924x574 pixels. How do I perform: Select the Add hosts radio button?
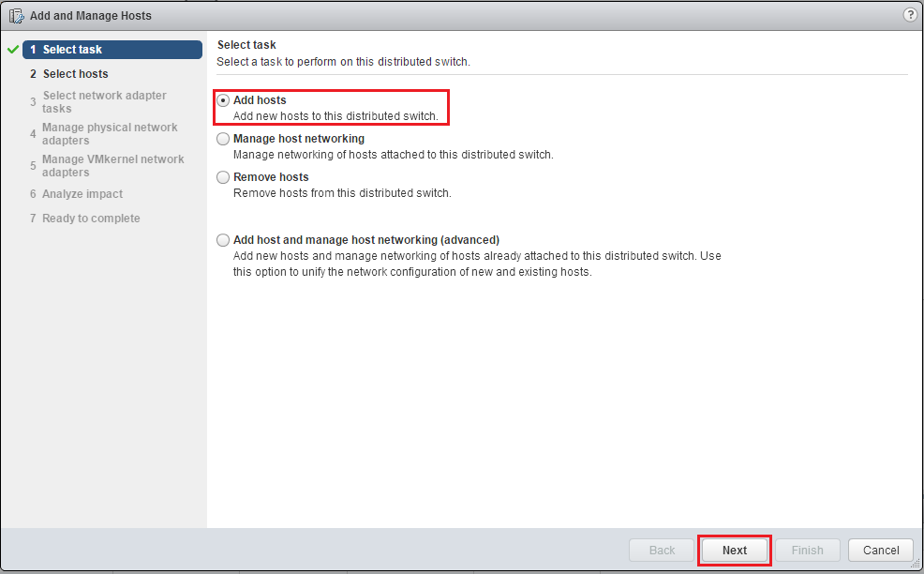pyautogui.click(x=223, y=100)
